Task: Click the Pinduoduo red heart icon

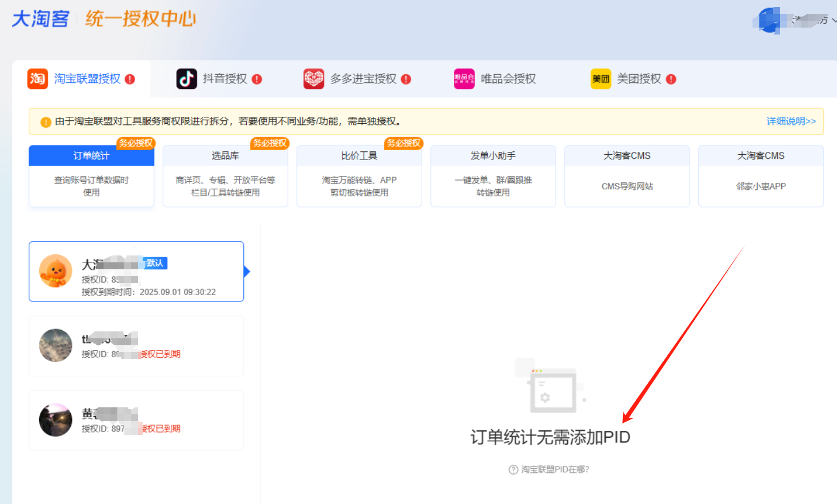Action: click(314, 79)
